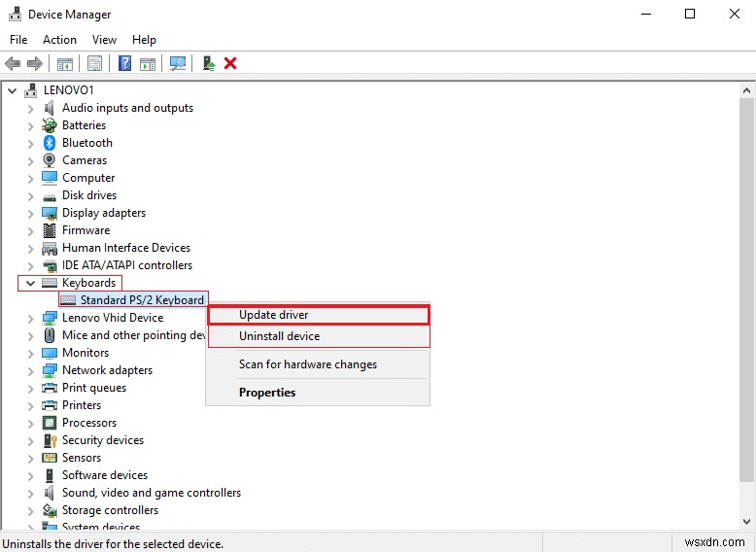The width and height of the screenshot is (756, 552).
Task: Maximize the Device Manager window
Action: (690, 14)
